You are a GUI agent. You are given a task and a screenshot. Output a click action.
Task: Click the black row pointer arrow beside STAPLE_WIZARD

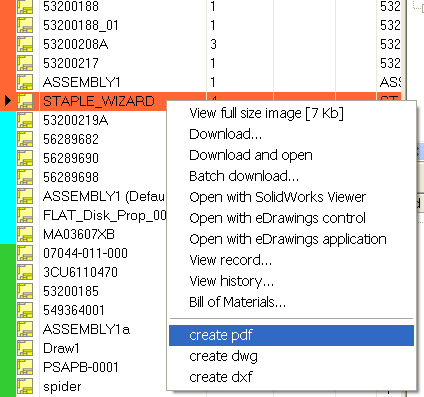pyautogui.click(x=8, y=101)
